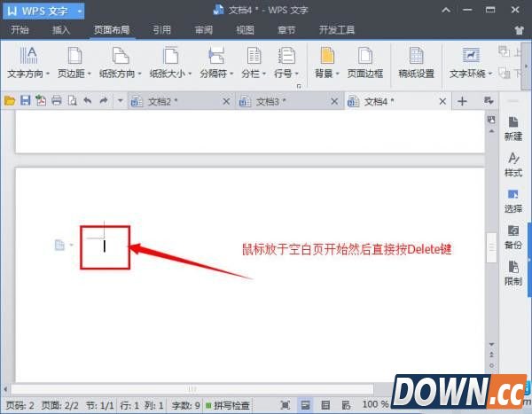Expand the Background (背景) dropdown arrow
Viewport: 532px width, 414px height.
coord(337,74)
